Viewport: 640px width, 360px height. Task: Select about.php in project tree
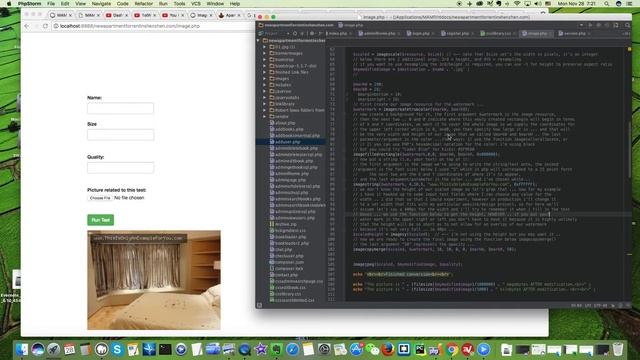click(285, 123)
